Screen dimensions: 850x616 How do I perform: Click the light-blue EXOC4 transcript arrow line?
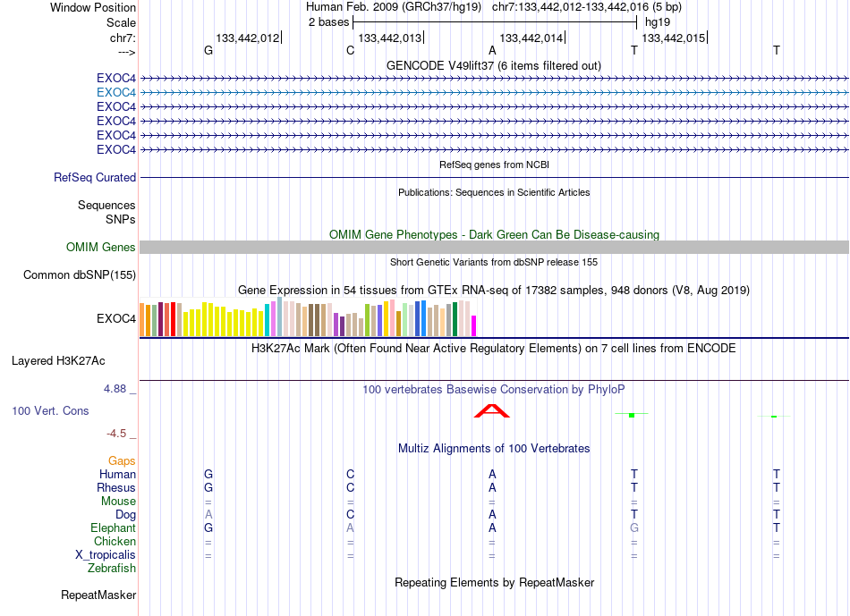(494, 93)
